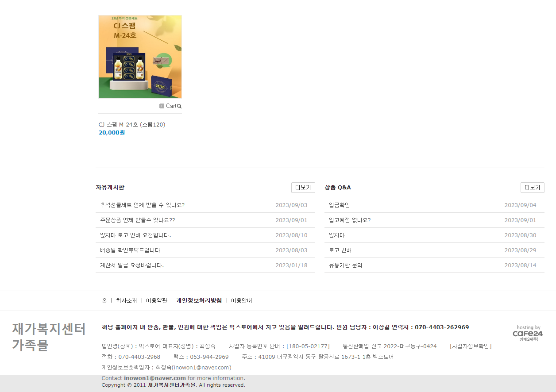
Task: Open Q&A post 유통기한 문의
Action: point(345,265)
